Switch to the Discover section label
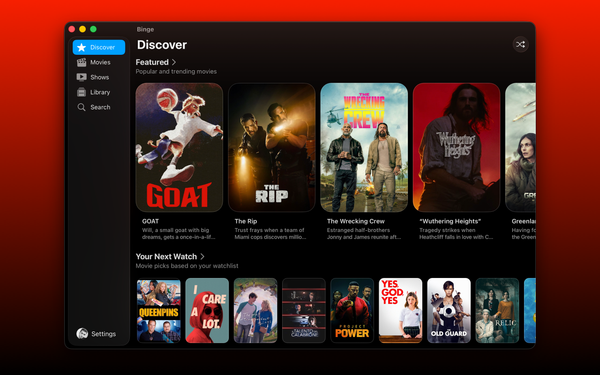The width and height of the screenshot is (600, 375). pyautogui.click(x=103, y=47)
